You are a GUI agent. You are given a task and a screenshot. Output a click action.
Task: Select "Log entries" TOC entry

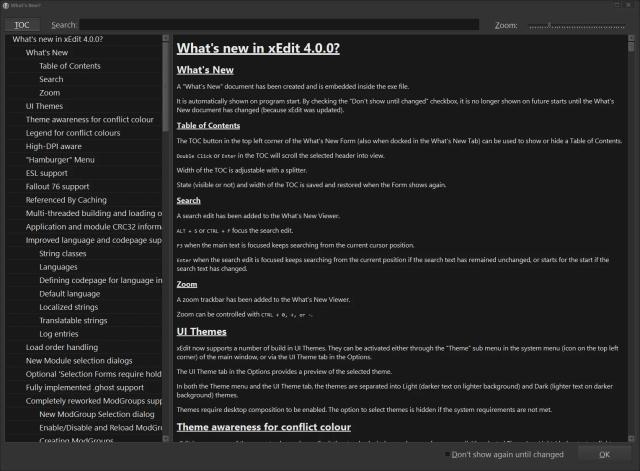59,334
